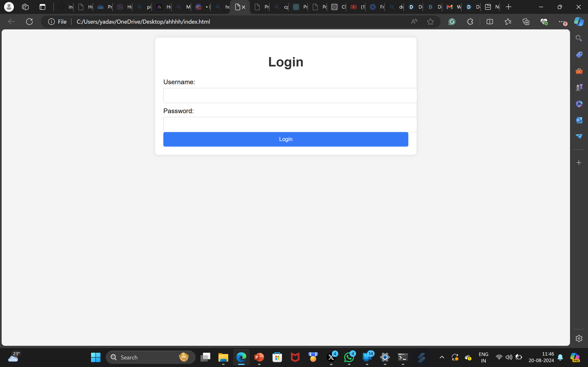Switch to the YouTube tab
Viewport: 588px width, 367px height.
357,7
